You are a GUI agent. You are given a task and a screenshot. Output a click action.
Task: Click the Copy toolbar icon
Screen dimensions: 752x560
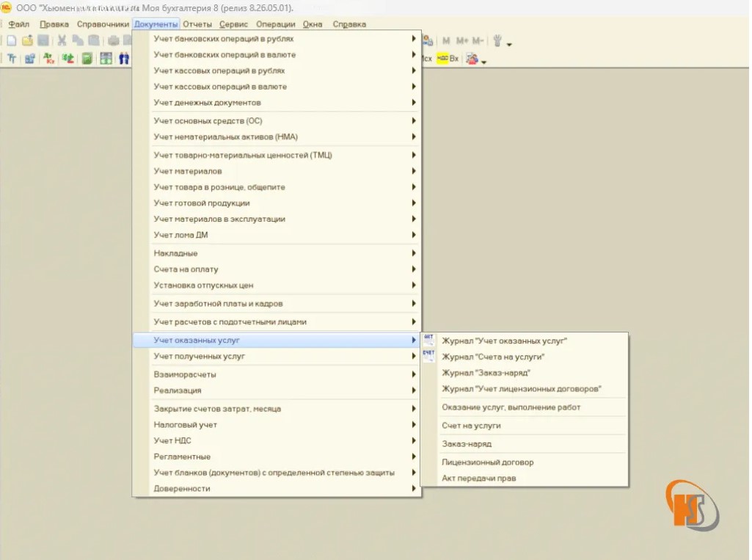pos(78,41)
